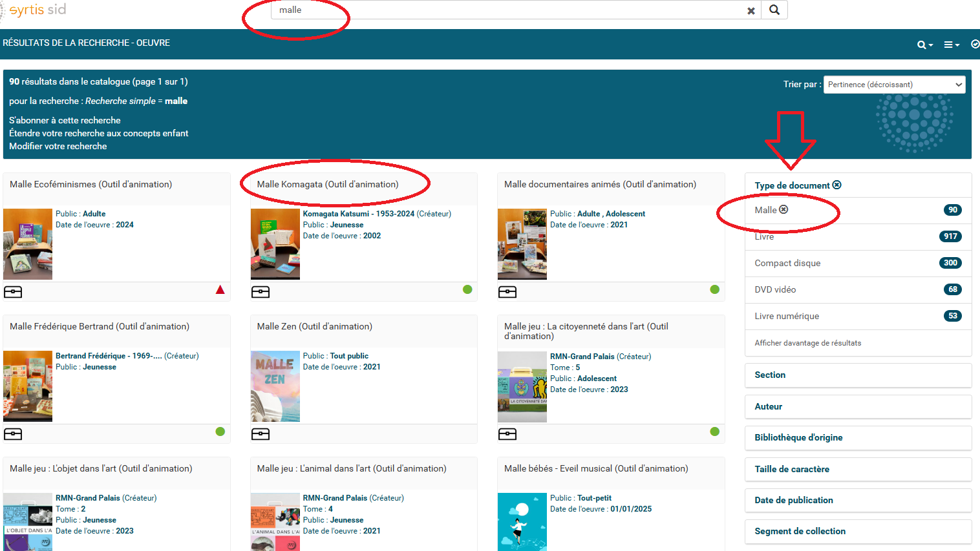
Task: Click the search input field containing malle
Action: point(504,10)
